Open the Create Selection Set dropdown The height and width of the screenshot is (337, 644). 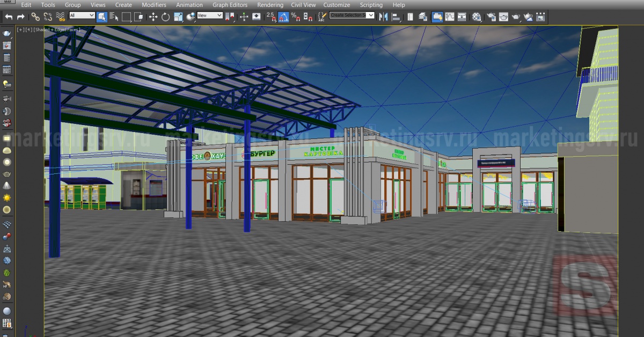coord(352,16)
